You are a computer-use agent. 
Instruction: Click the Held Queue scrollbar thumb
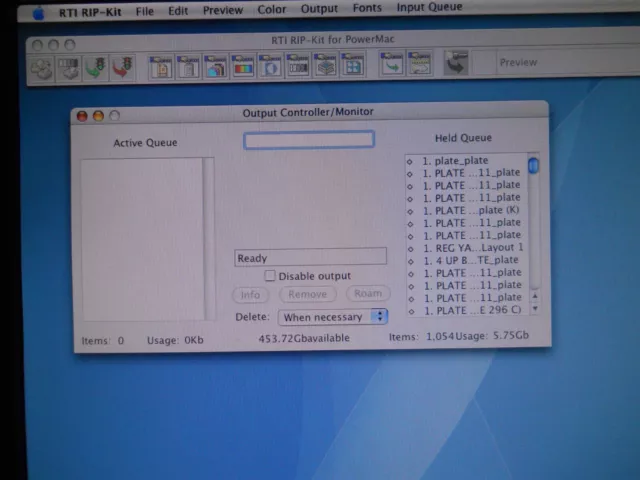533,166
